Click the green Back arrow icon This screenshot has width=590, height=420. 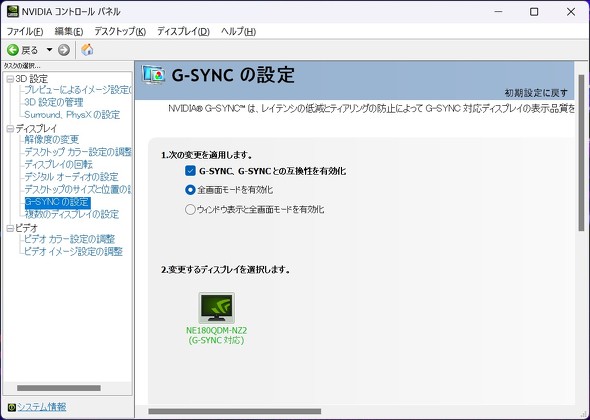pyautogui.click(x=13, y=50)
